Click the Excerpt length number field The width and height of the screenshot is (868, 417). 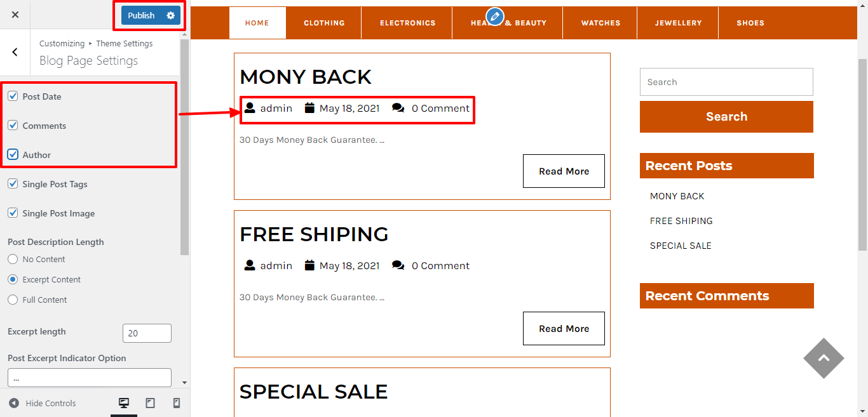pos(147,333)
